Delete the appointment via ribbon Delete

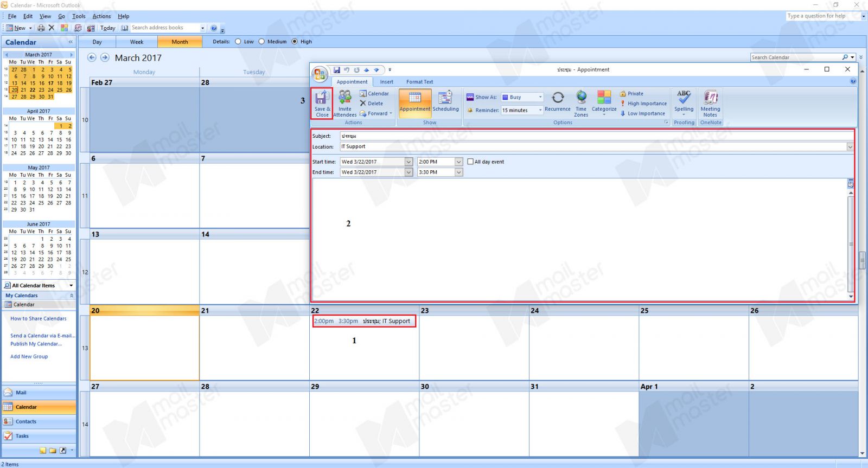coord(372,104)
